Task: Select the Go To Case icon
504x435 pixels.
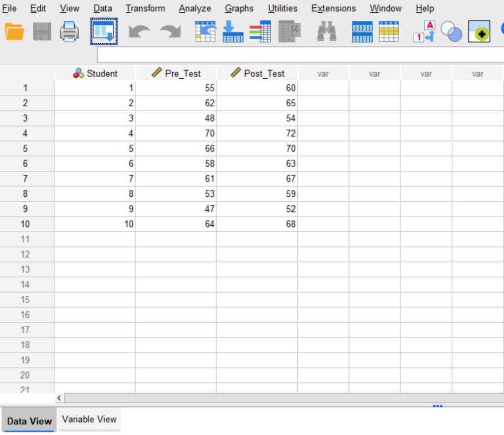Action: [x=205, y=31]
